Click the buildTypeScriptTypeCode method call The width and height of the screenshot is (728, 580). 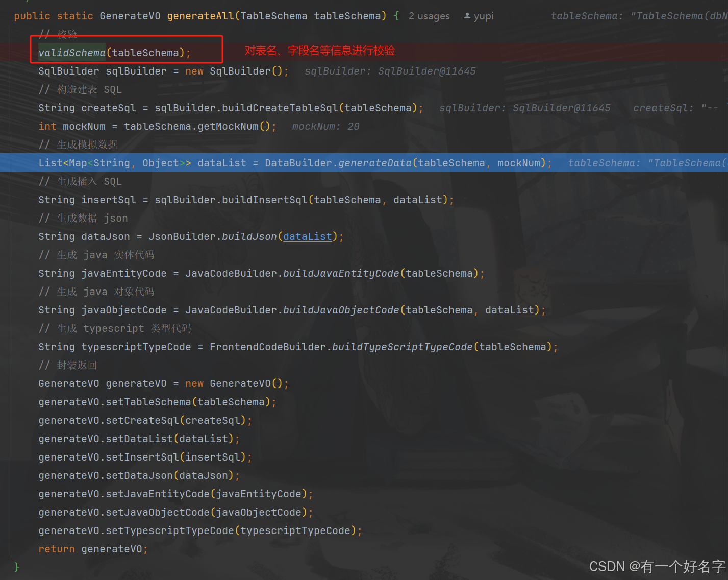[403, 347]
